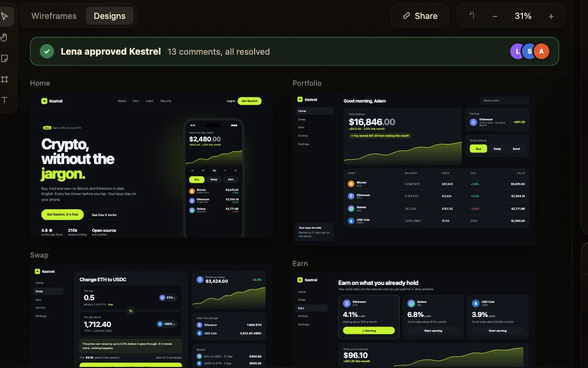Image resolution: width=588 pixels, height=368 pixels.
Task: Select the text tool
Action: tap(5, 100)
